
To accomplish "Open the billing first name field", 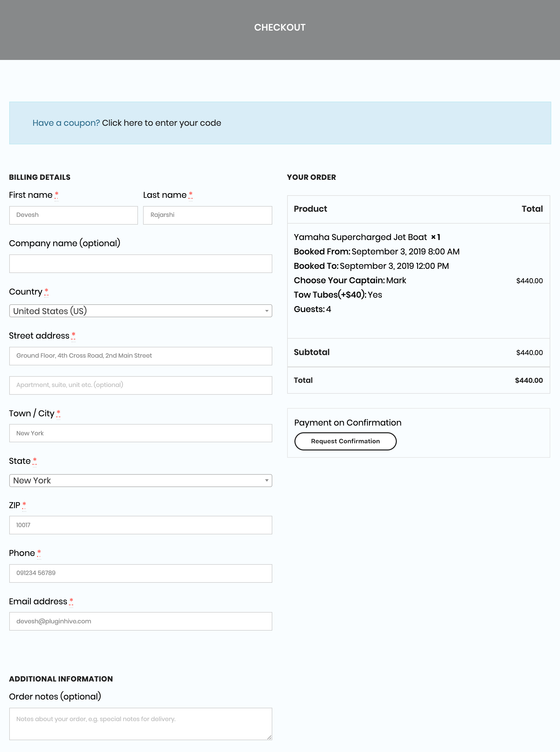I will [73, 215].
